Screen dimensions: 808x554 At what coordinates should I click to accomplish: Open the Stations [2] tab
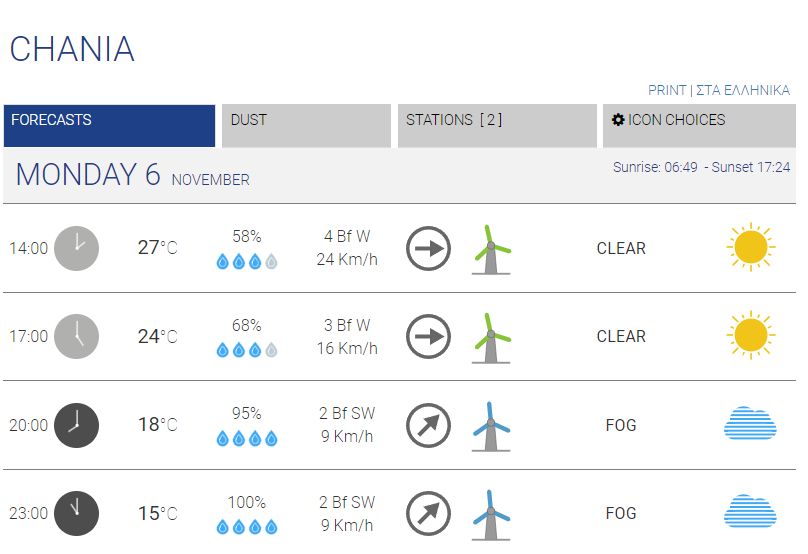pos(497,126)
